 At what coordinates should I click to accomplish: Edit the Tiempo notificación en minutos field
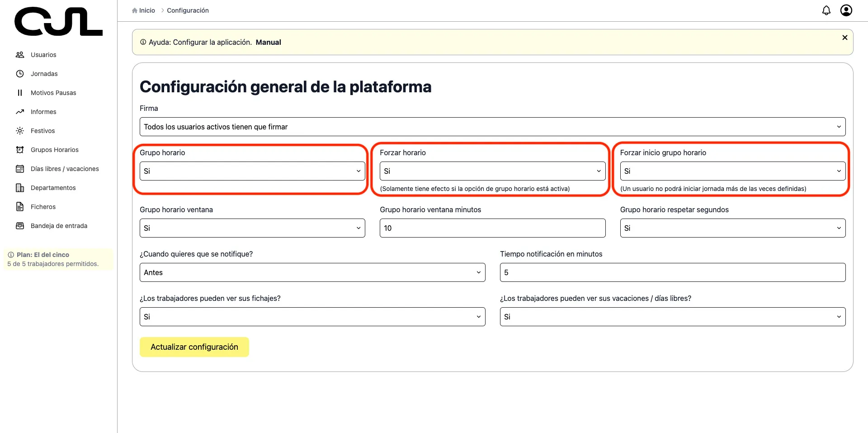672,272
